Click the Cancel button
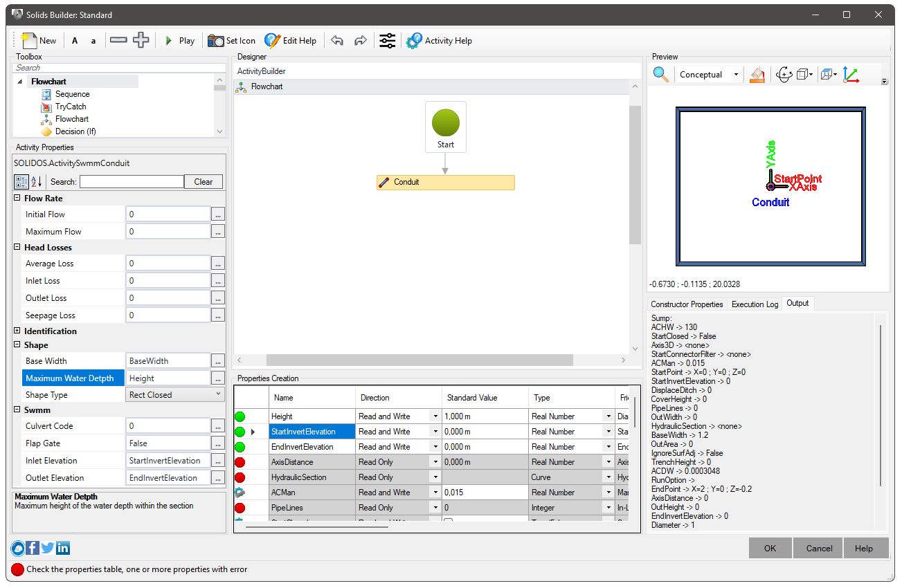Viewport: 902px width, 588px height. 819,548
